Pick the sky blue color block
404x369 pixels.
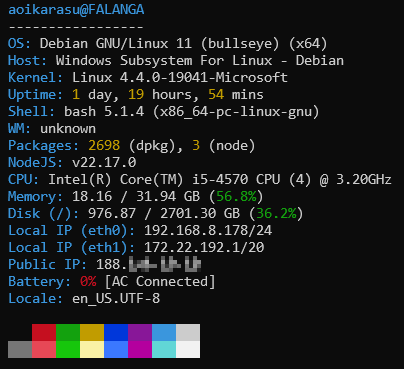[x=164, y=332]
